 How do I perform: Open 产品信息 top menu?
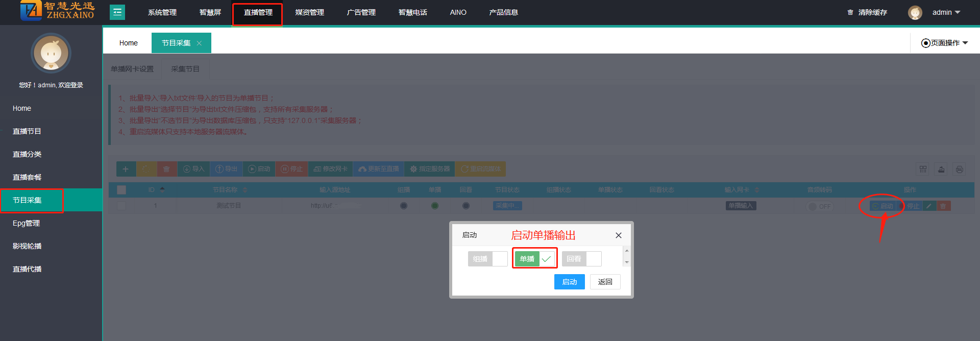[x=504, y=12]
